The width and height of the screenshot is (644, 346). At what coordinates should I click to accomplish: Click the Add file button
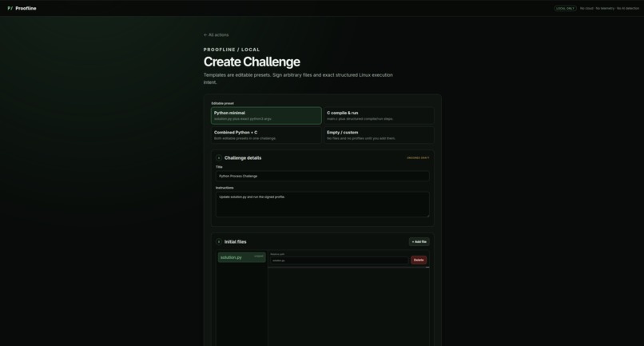click(x=419, y=241)
